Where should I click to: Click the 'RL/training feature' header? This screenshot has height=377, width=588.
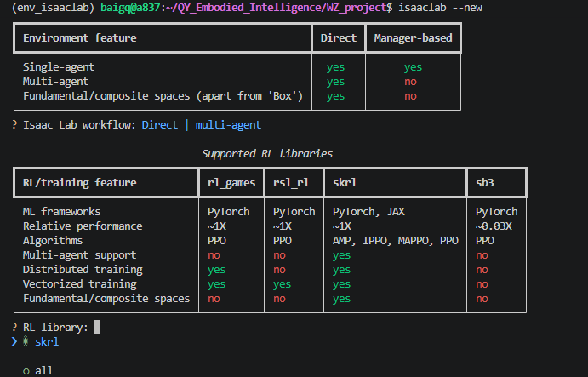tap(80, 183)
